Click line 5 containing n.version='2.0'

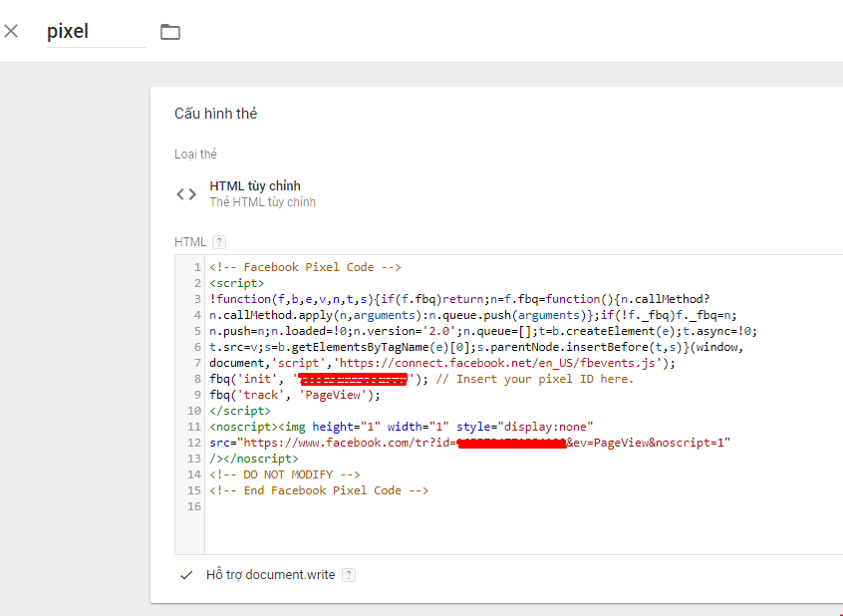(x=483, y=331)
